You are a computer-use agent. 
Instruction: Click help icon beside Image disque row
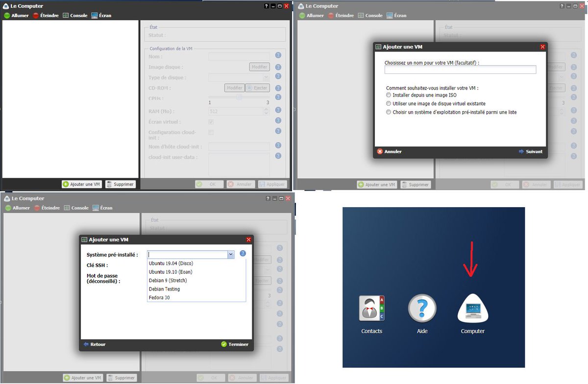[x=278, y=67]
